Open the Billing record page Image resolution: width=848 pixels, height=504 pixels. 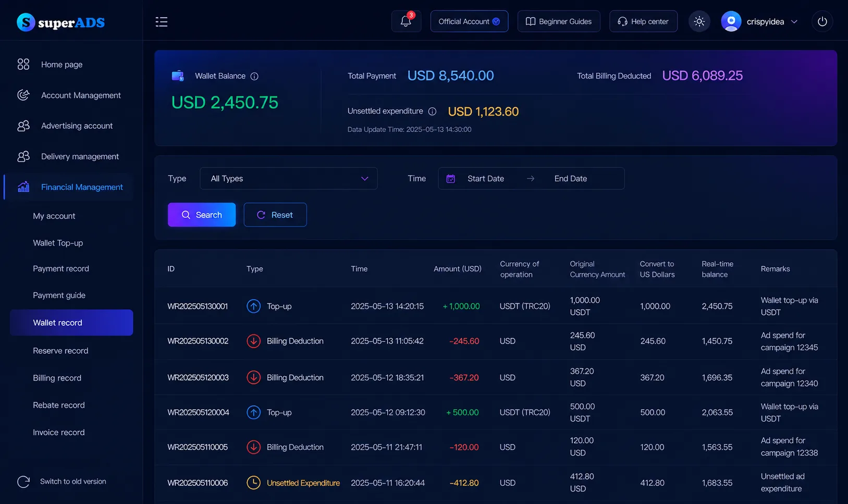coord(57,378)
